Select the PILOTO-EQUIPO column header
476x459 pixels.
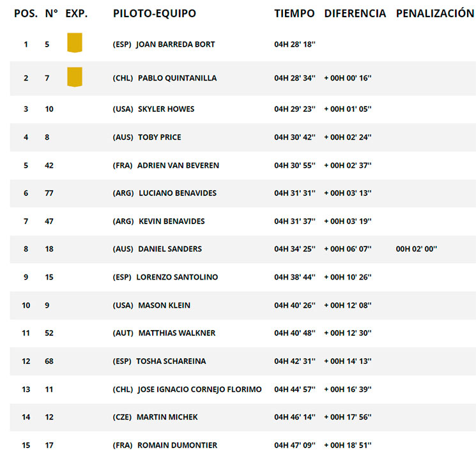[155, 13]
